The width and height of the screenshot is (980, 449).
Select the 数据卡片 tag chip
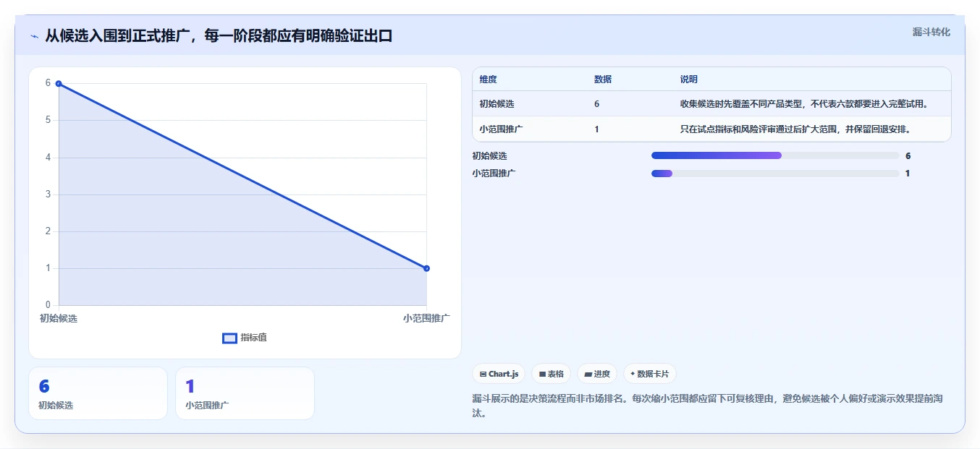point(649,374)
